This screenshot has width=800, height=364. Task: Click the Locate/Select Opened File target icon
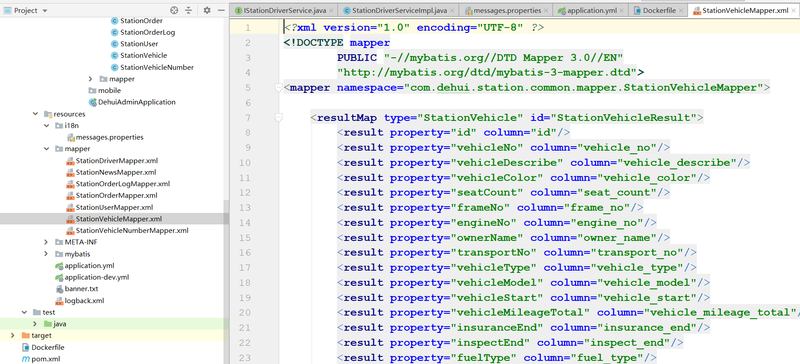(x=174, y=10)
